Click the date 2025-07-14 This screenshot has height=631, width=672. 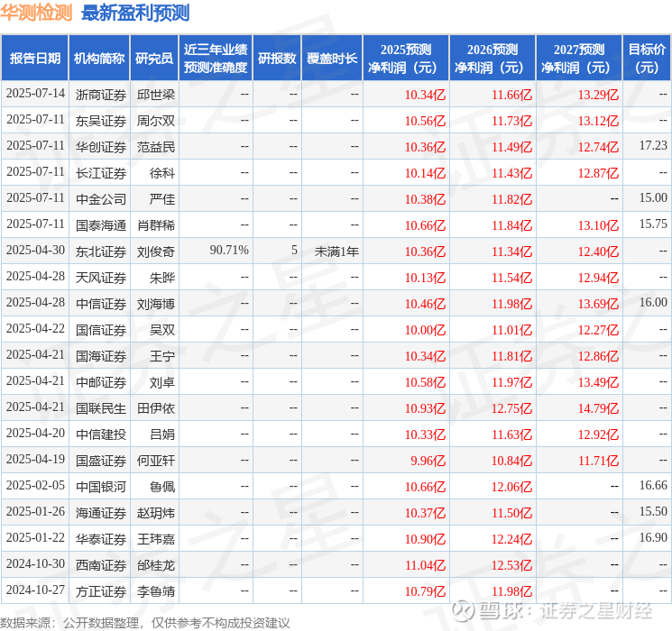coord(35,94)
